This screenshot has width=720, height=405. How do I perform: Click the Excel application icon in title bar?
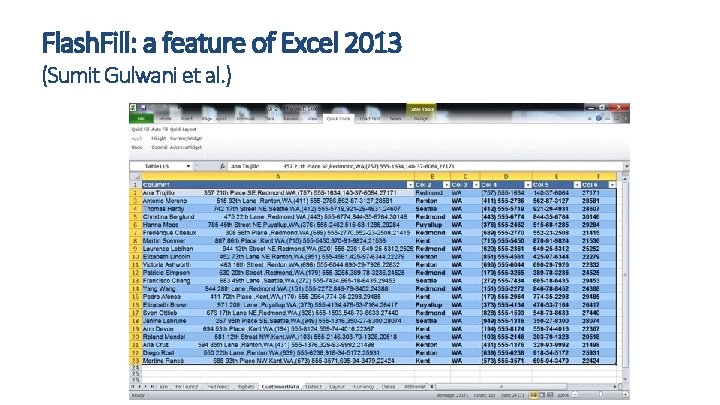[x=133, y=108]
